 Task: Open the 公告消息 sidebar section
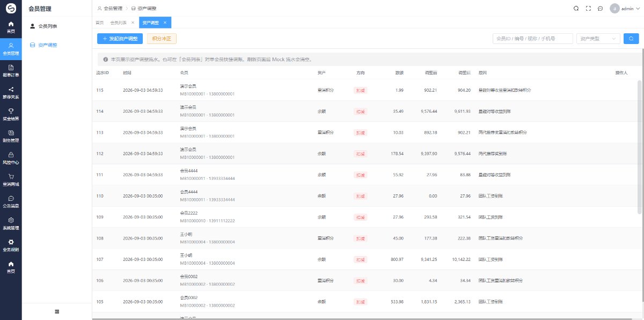pos(11,201)
